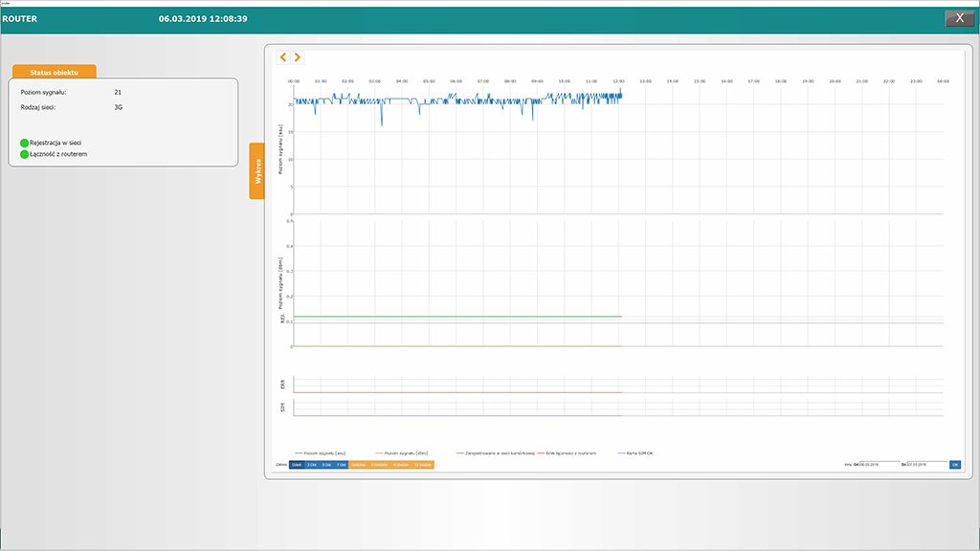Screen dimensions: 980x551
Task: Confirm date range with OK button
Action: [x=955, y=465]
